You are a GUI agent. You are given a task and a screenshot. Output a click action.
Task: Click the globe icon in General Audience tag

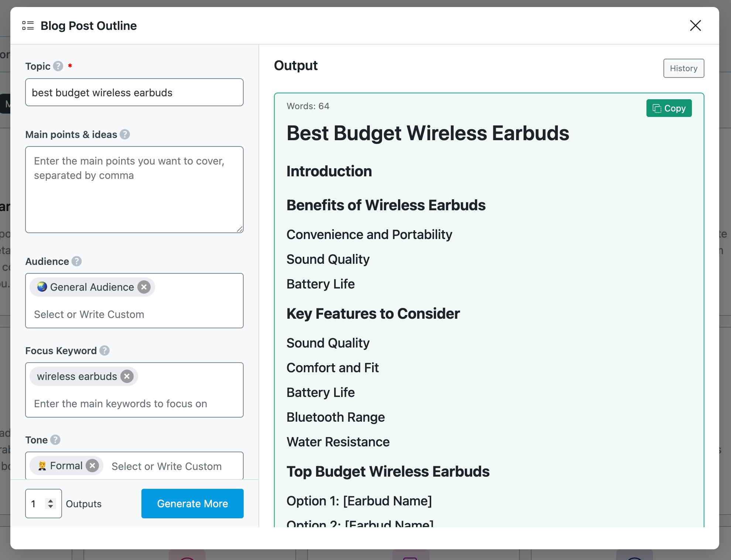click(42, 287)
